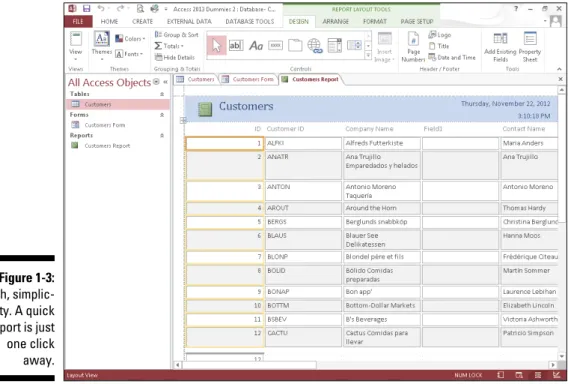This screenshot has height=384, width=568.
Task: Switch to Report View in status bar
Action: 501,375
